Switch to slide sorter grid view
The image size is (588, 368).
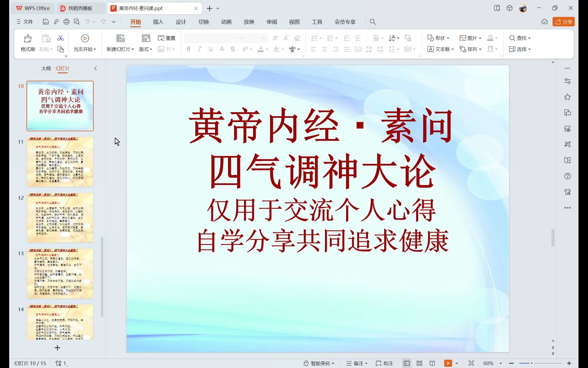pos(419,363)
